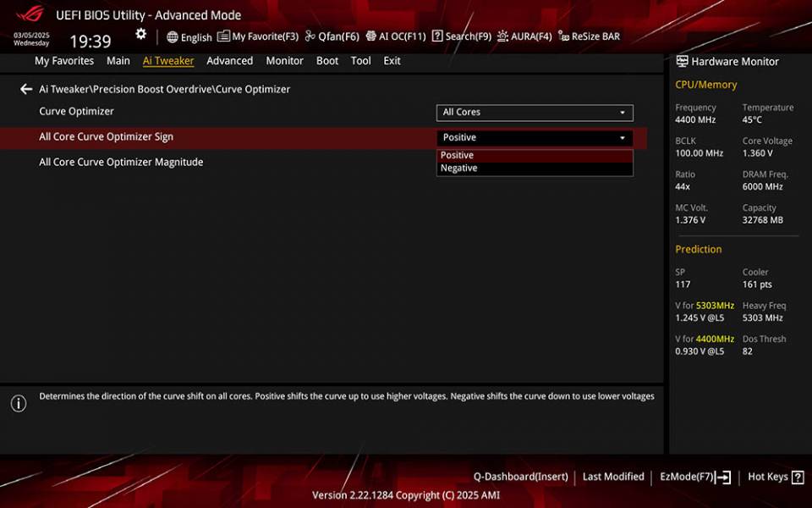Open My Favorite(F3) list
Viewport: 812px width, 508px height.
[258, 36]
